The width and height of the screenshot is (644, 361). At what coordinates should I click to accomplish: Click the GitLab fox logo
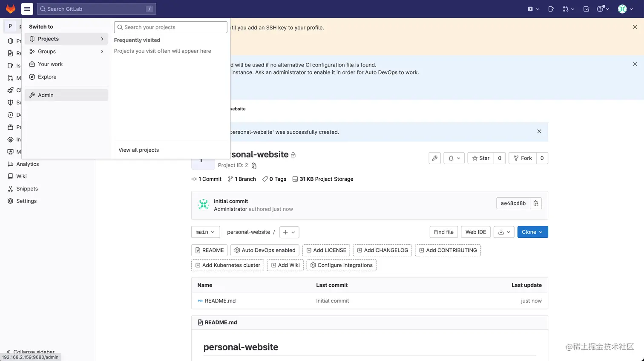click(x=11, y=9)
